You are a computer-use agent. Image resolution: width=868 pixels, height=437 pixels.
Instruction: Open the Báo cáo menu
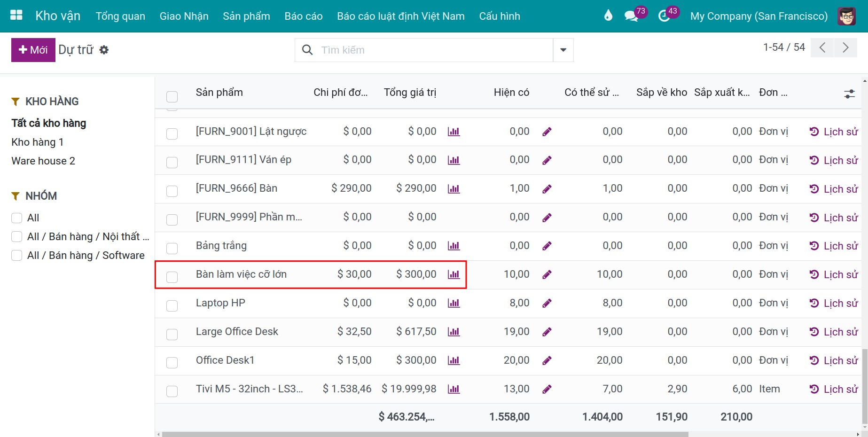(x=304, y=16)
